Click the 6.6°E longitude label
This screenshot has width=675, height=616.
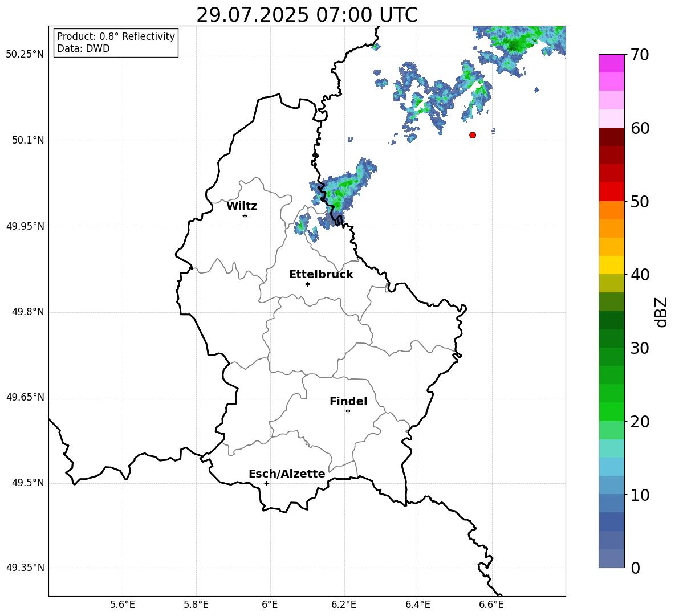491,605
